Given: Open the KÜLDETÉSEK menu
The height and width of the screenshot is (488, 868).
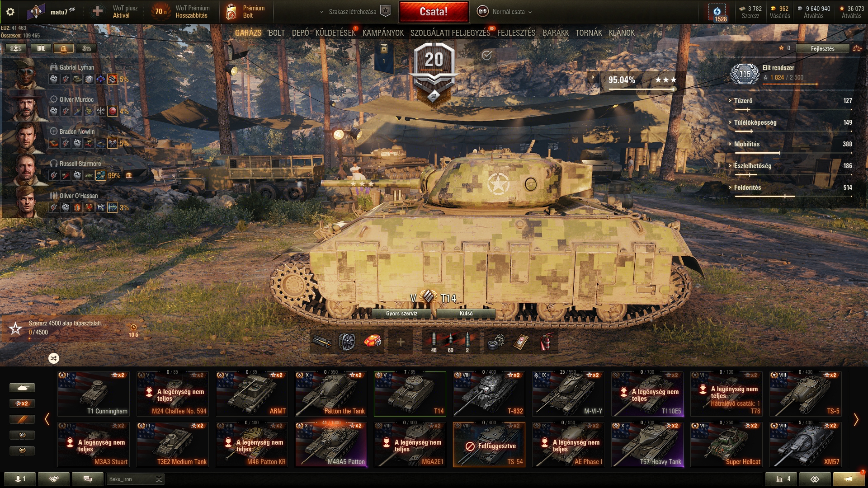Looking at the screenshot, I should coord(335,33).
